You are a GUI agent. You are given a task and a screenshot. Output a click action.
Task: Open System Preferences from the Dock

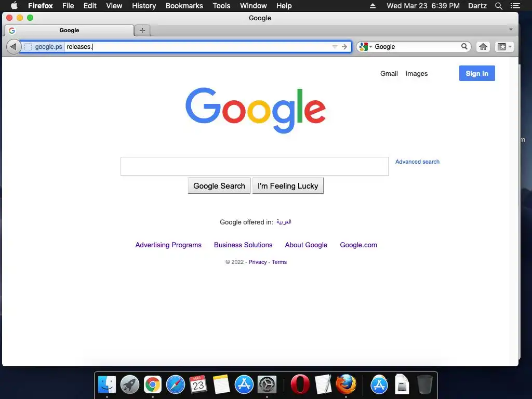pyautogui.click(x=267, y=385)
